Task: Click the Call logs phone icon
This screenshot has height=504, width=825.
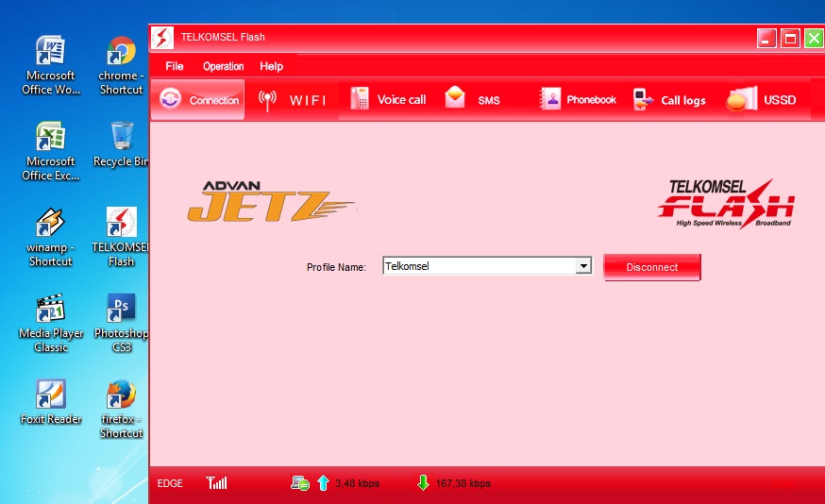Action: [x=643, y=99]
